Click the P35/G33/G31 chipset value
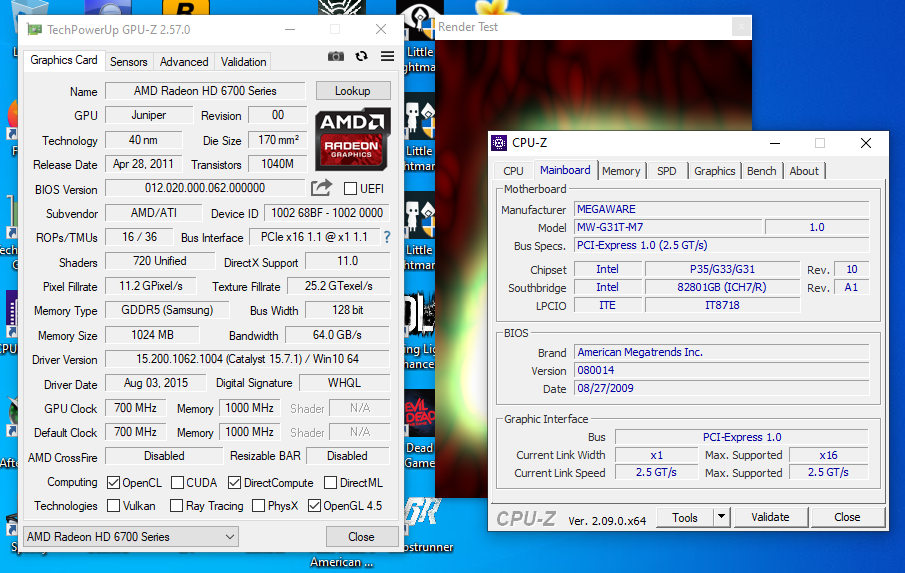 [722, 269]
